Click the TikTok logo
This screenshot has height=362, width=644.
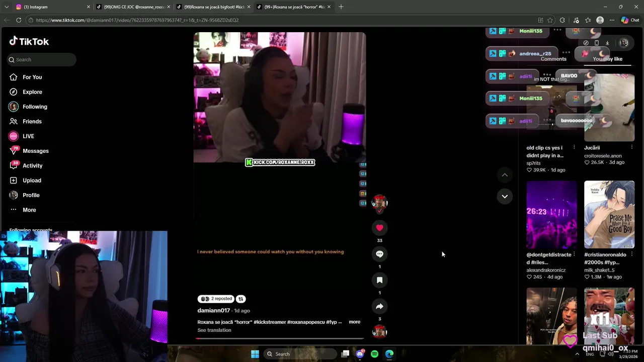point(29,41)
